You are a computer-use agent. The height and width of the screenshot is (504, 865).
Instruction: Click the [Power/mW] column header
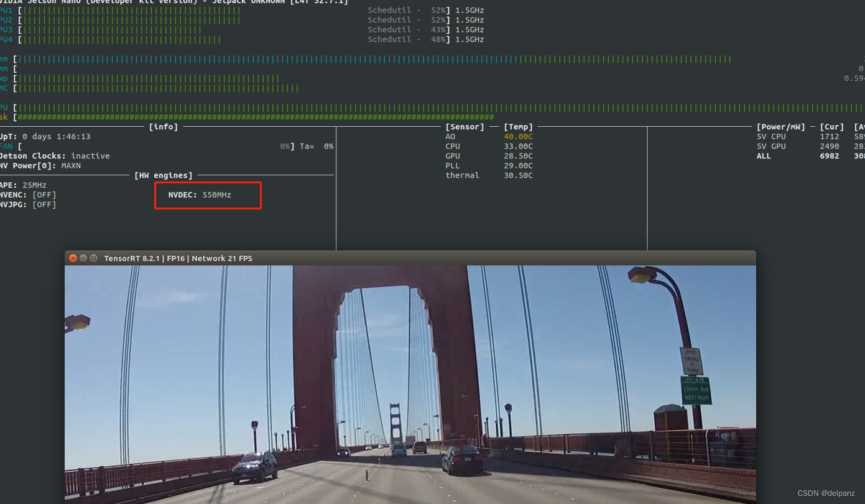[781, 127]
